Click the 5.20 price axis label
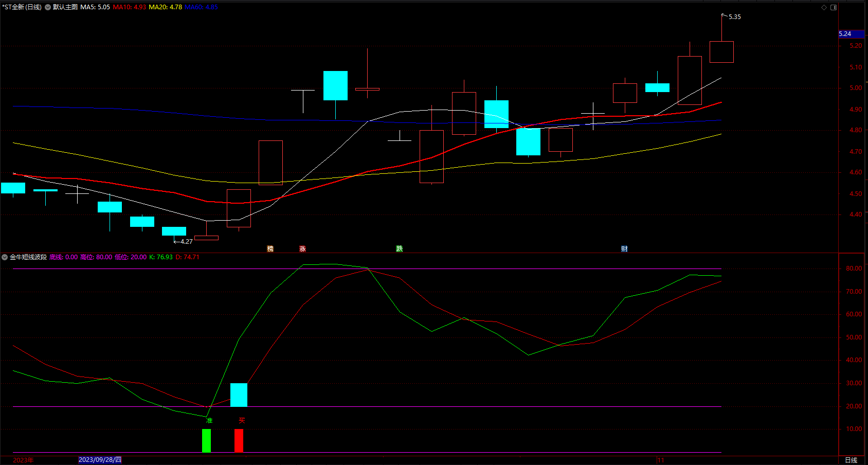This screenshot has width=868, height=465. coord(856,46)
